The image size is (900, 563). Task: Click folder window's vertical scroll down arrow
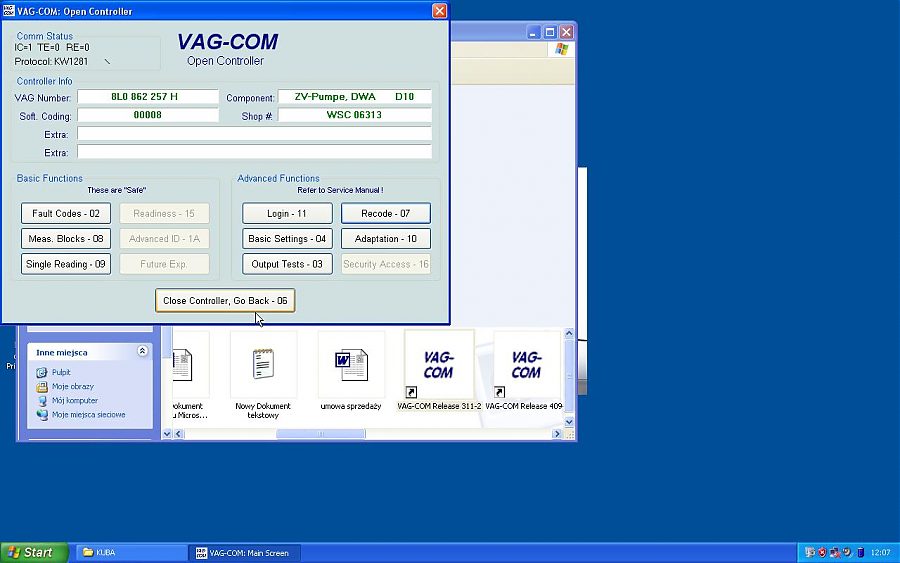[x=569, y=422]
